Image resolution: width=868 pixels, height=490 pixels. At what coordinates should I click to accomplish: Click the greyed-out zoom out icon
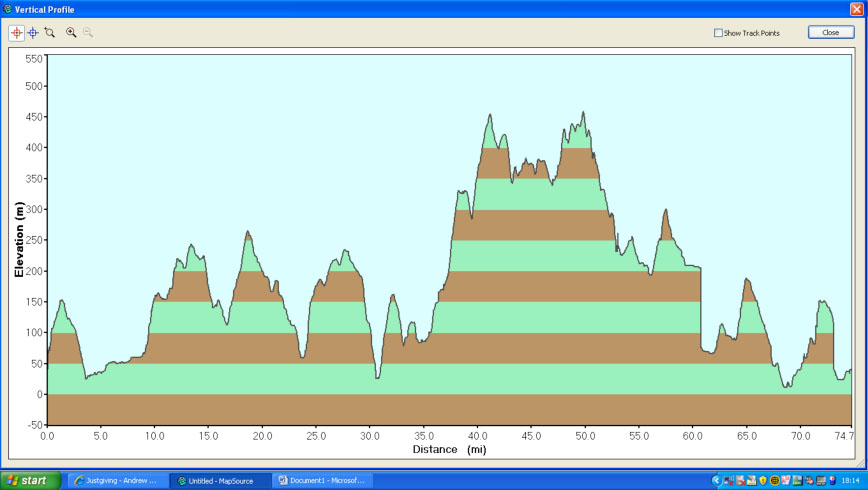tap(88, 33)
